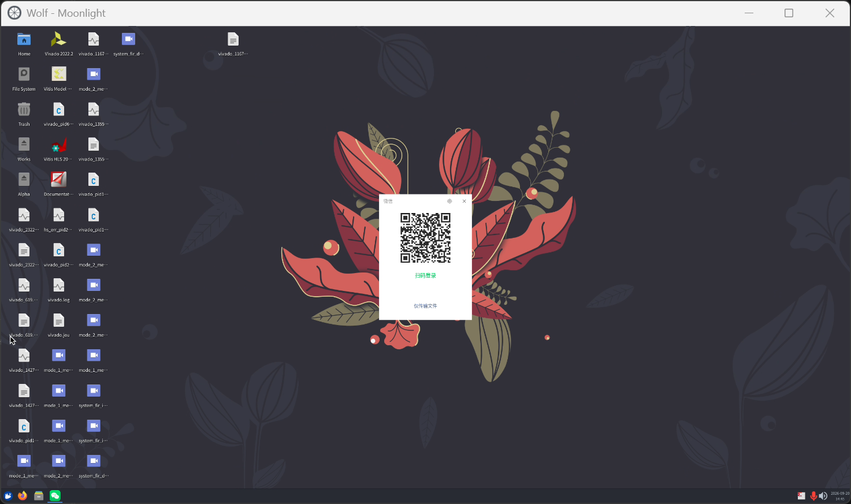Image resolution: width=851 pixels, height=504 pixels.
Task: Click the 扫码登录 text
Action: pyautogui.click(x=425, y=275)
